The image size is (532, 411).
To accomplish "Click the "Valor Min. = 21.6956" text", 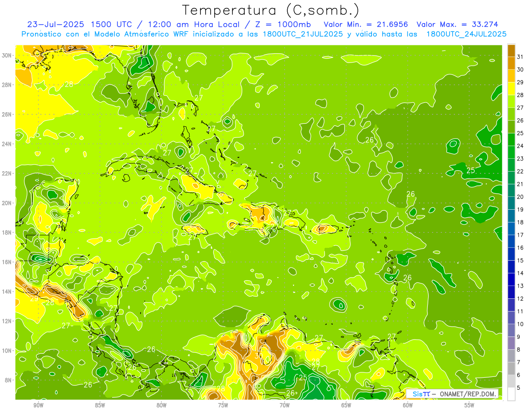I will coord(366,24).
